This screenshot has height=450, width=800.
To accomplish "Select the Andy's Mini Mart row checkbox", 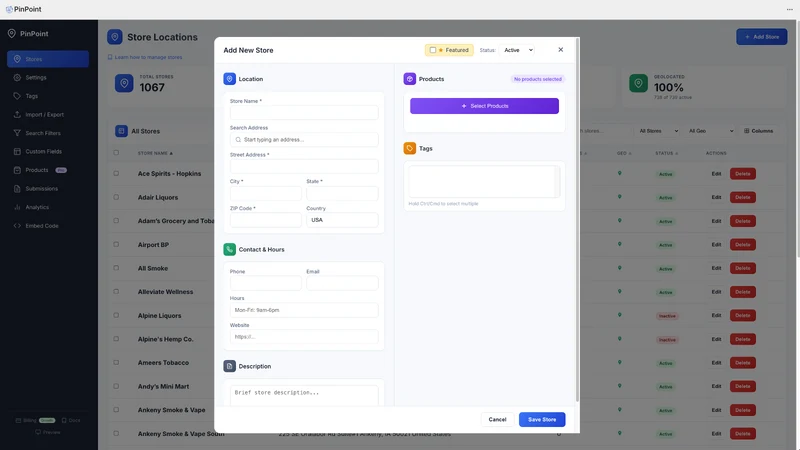I will coord(116,386).
